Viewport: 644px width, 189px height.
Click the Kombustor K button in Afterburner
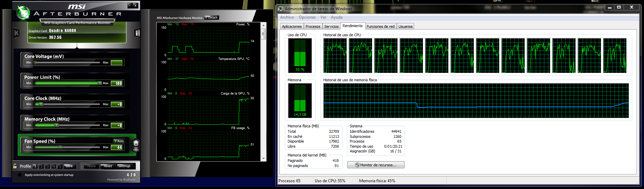[16, 33]
